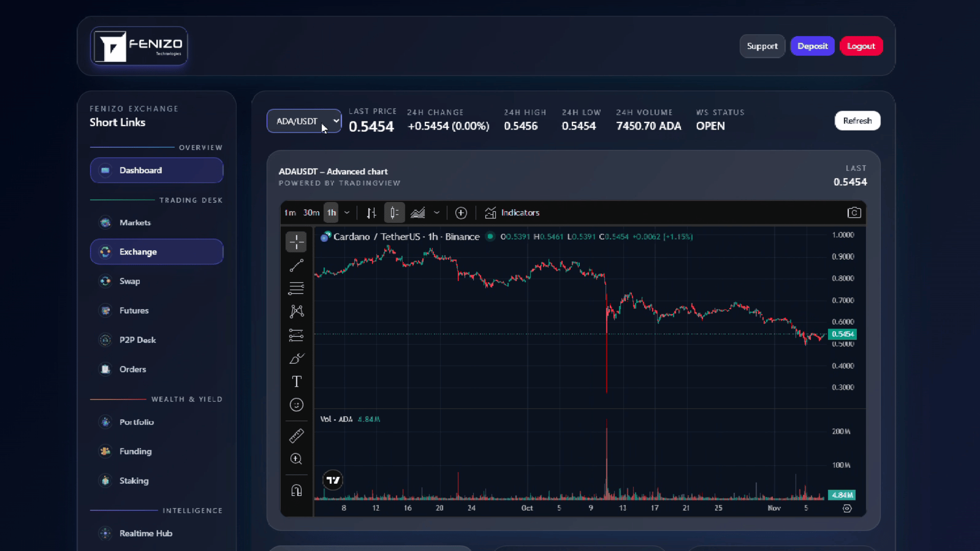Select the brush drawing tool
The image size is (980, 551).
click(296, 358)
